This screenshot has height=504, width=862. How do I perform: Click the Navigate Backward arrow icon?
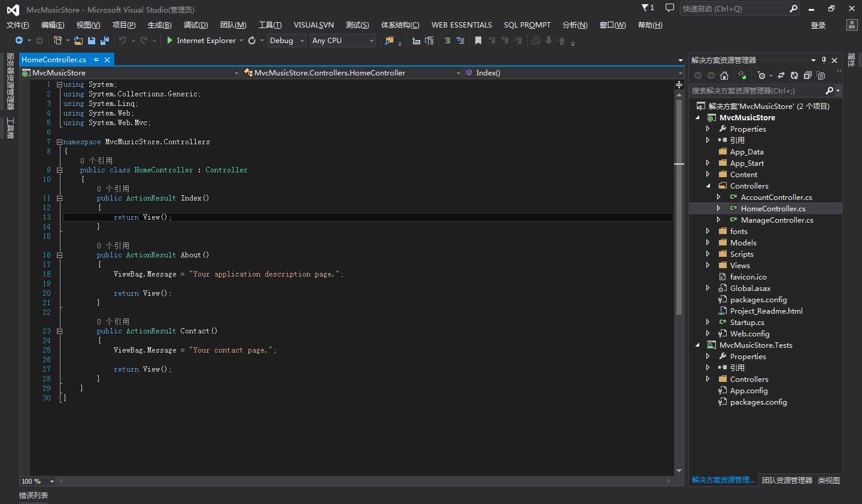[19, 41]
